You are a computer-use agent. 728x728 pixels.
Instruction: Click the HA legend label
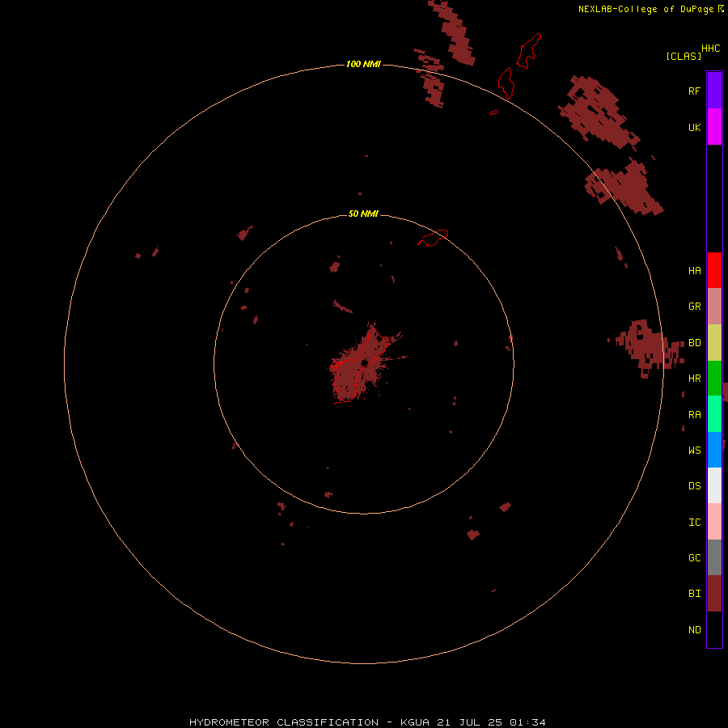coord(694,270)
